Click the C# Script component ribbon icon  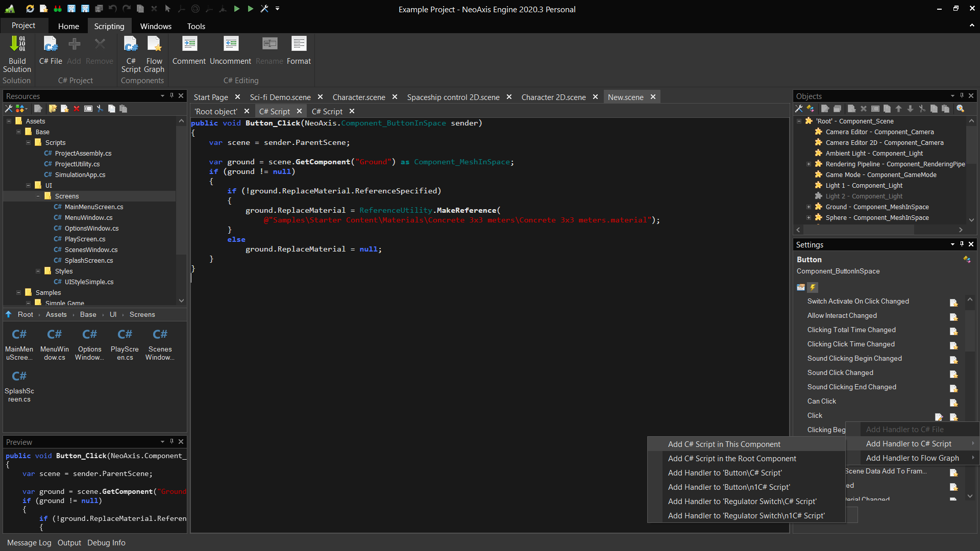tap(131, 45)
